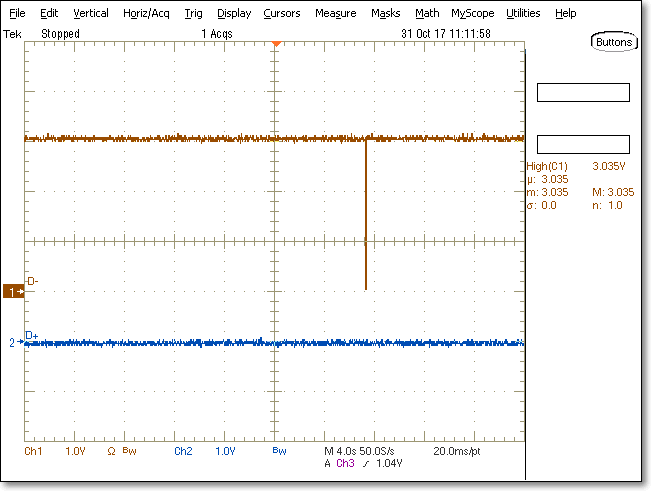This screenshot has width=651, height=491.
Task: Click the σ: 0.0 standard deviation
Action: pos(542,205)
